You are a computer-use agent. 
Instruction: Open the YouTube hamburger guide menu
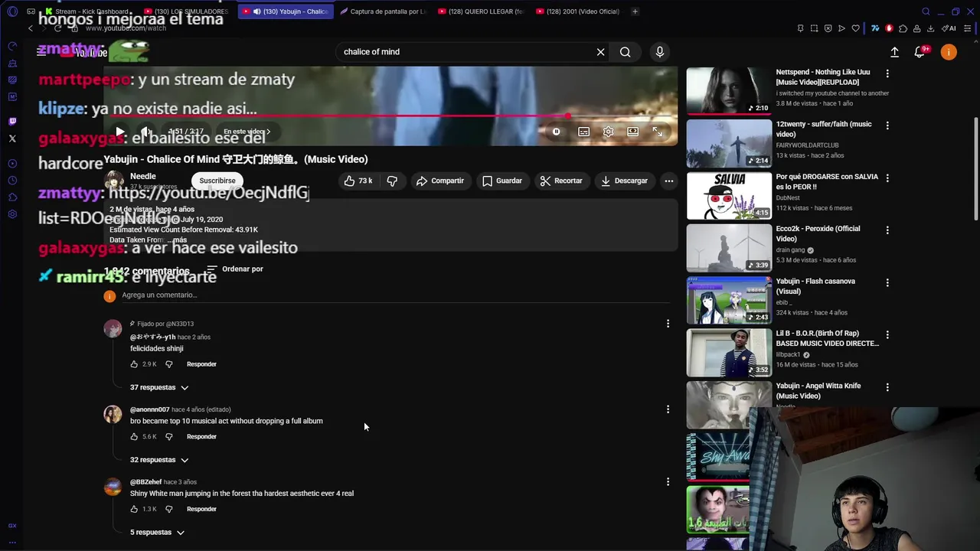[41, 51]
